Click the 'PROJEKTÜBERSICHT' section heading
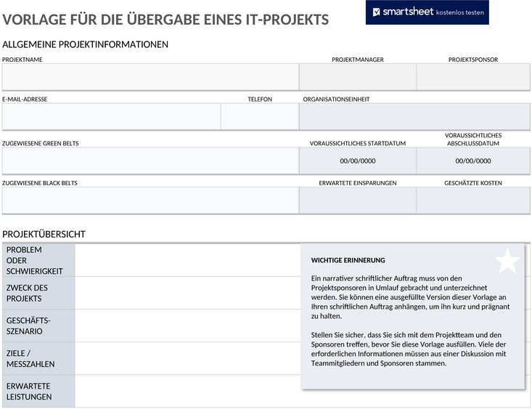The image size is (532, 409). click(44, 235)
